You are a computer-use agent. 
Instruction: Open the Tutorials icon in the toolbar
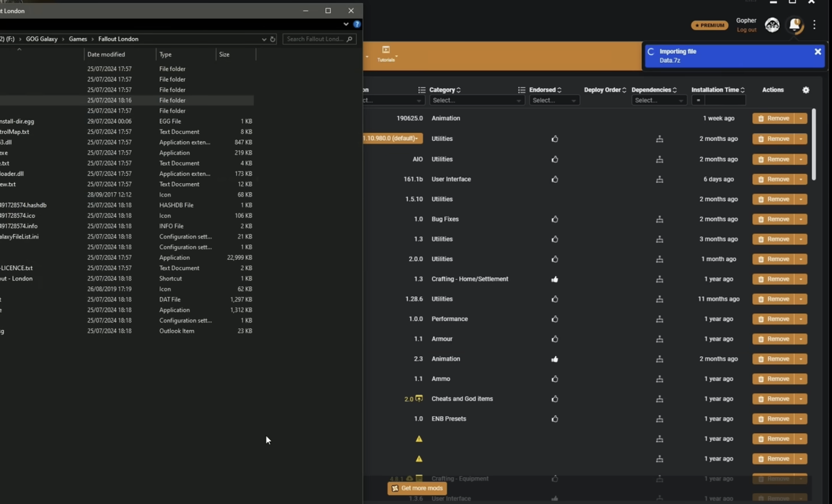386,53
